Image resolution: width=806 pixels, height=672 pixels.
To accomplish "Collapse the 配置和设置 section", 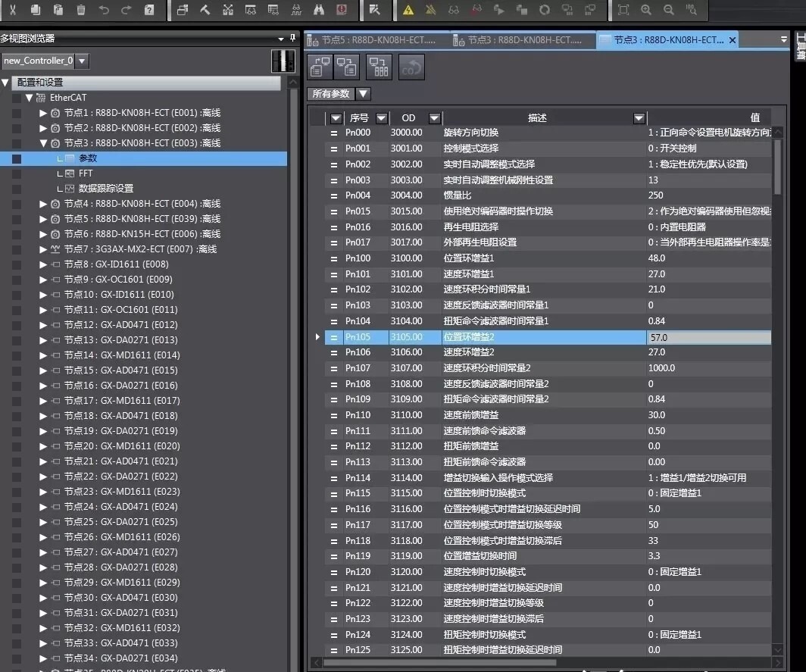I will click(5, 83).
